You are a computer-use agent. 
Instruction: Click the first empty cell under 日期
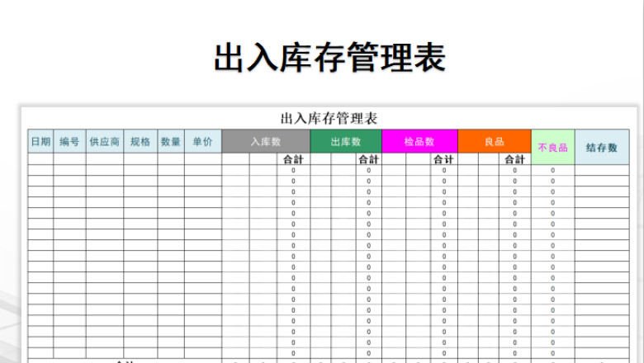[x=40, y=159]
